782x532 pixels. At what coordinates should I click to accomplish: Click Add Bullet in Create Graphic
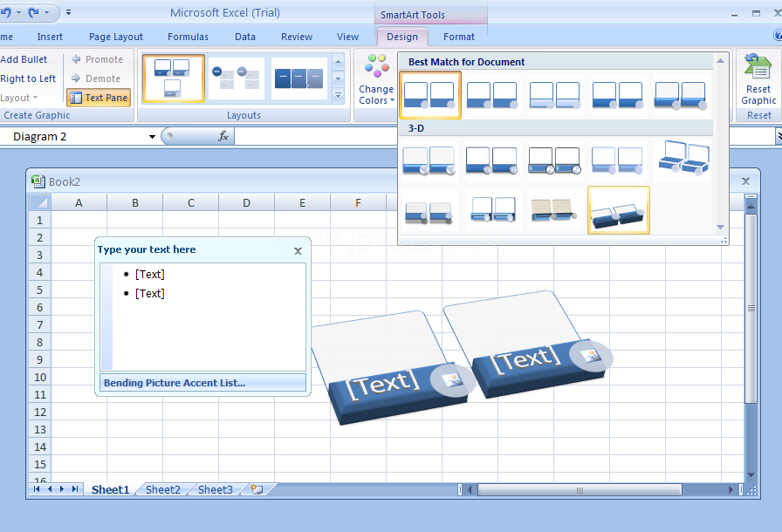[24, 59]
